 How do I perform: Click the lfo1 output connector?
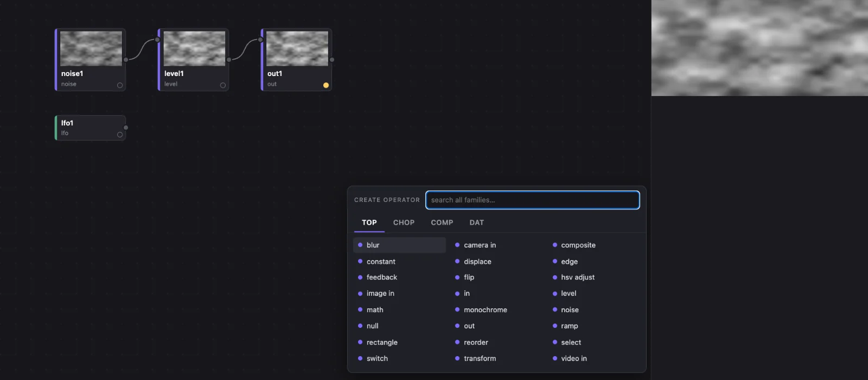126,128
